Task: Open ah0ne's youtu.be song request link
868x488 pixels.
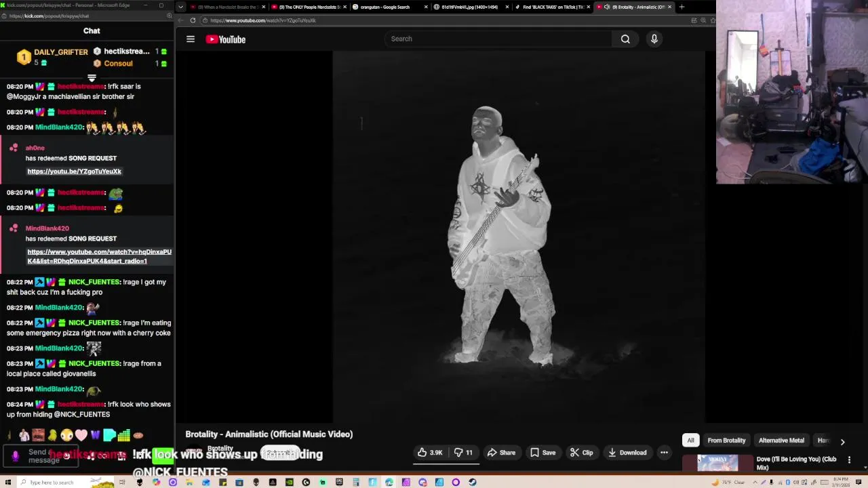Action: 75,171
